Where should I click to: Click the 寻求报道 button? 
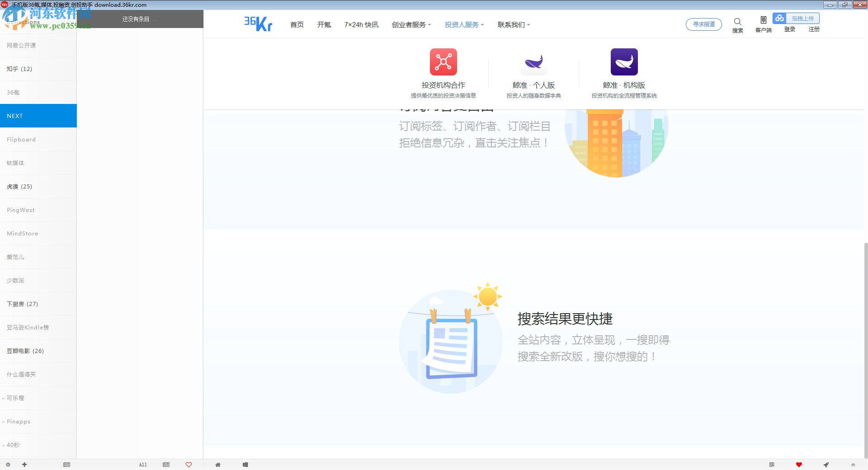[704, 24]
